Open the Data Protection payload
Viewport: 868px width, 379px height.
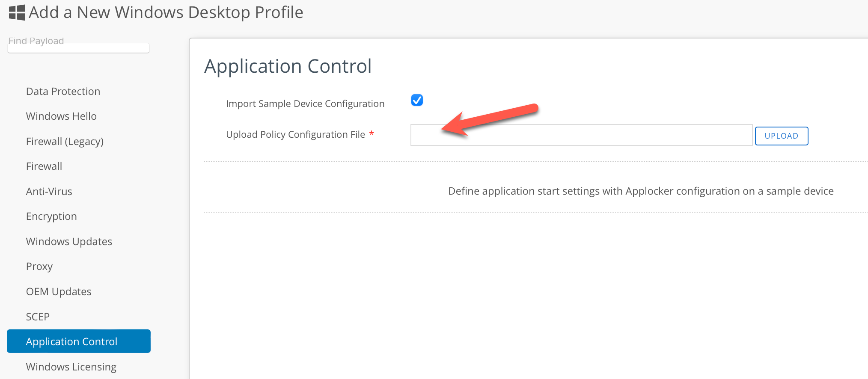pos(63,92)
